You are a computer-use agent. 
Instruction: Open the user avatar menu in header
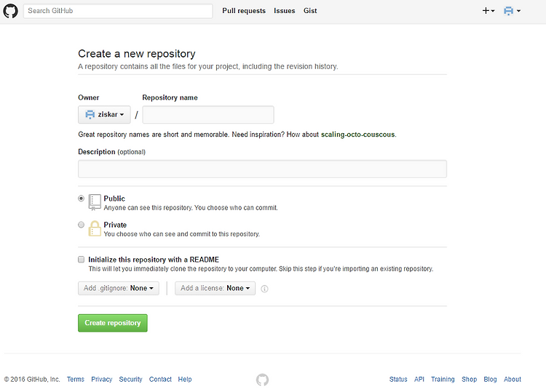[512, 11]
